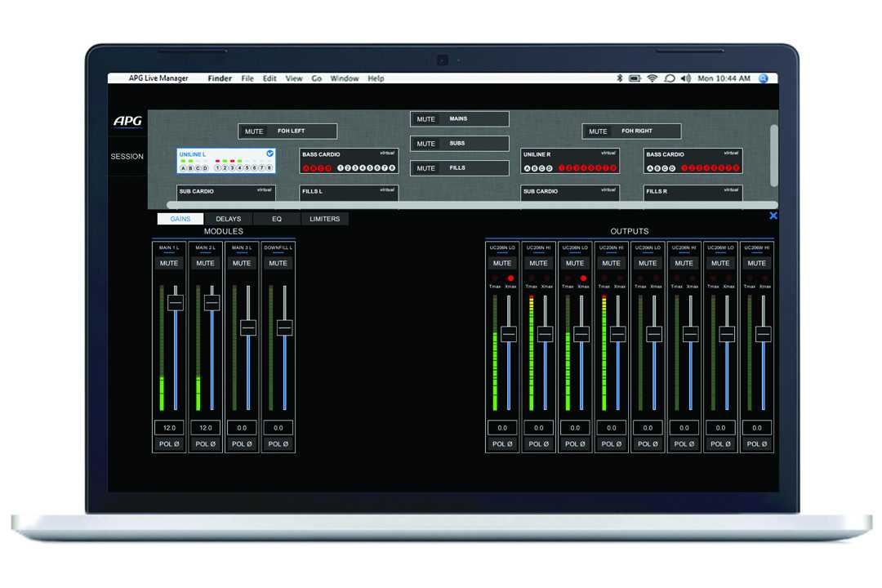The width and height of the screenshot is (882, 588).
Task: Click red channel 8 indicator on BASS CARDIO R
Action: 737,168
